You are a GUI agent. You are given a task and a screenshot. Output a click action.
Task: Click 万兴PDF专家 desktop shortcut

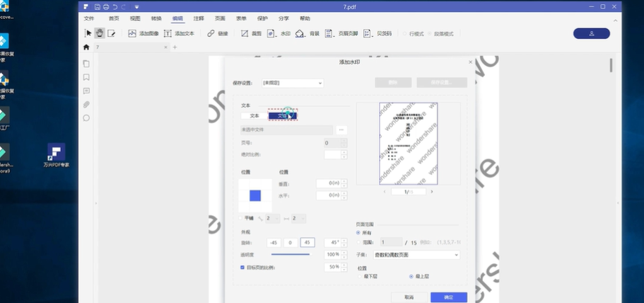57,155
